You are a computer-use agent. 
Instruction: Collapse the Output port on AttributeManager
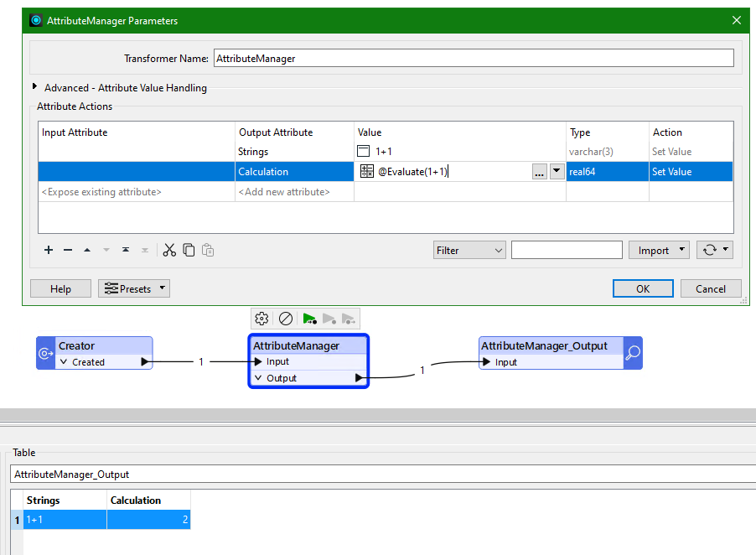coord(258,377)
